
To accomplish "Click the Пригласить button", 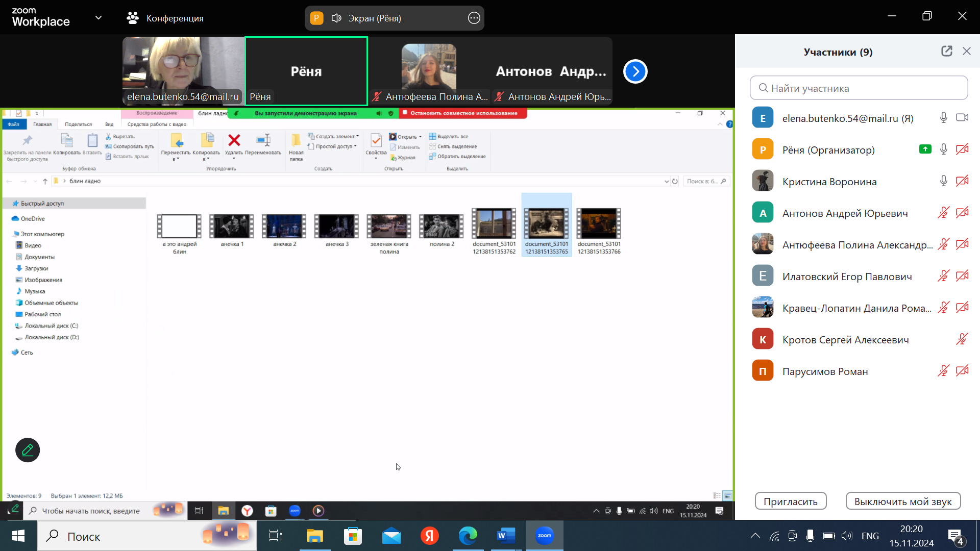I will coord(791,501).
